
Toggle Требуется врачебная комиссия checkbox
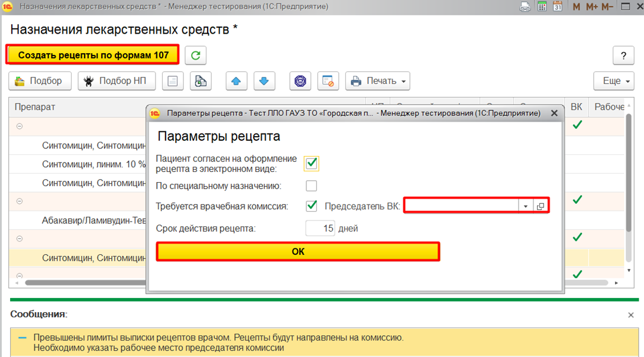pos(312,206)
